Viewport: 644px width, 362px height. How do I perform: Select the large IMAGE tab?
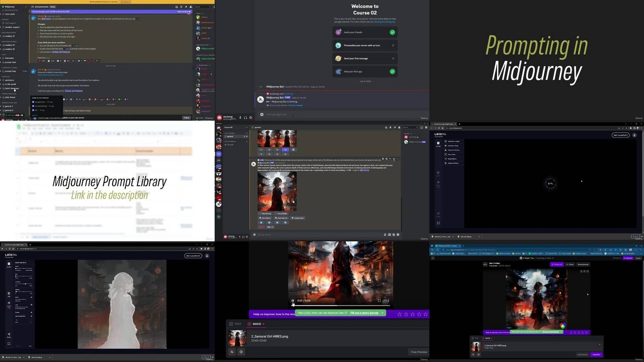click(256, 324)
